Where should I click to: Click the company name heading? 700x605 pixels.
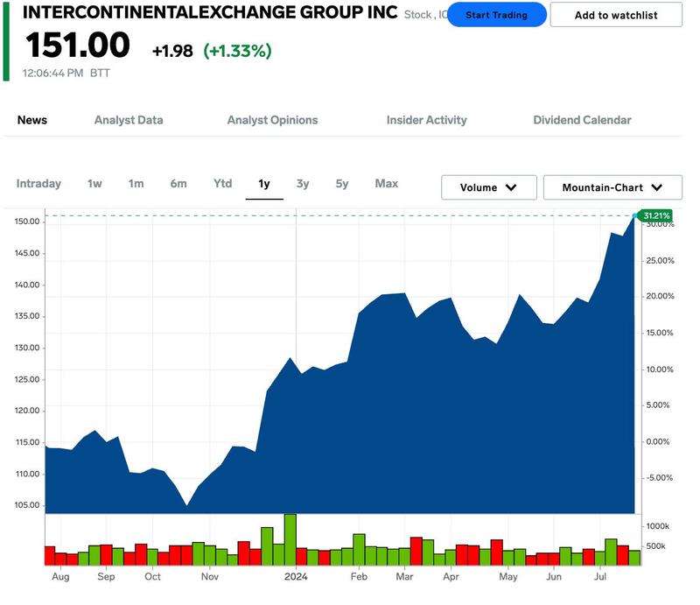click(x=210, y=12)
